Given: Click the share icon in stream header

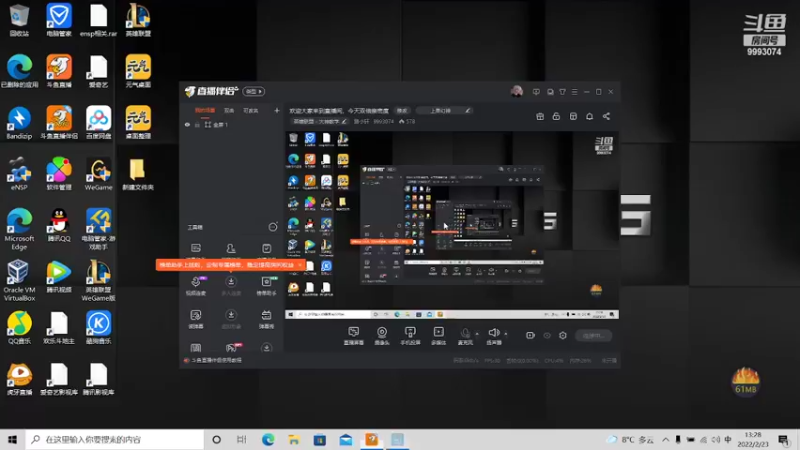Looking at the screenshot, I should [x=606, y=116].
